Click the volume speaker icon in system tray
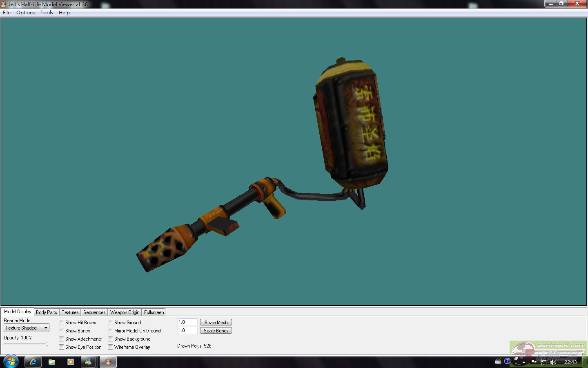This screenshot has width=588, height=368. point(553,362)
